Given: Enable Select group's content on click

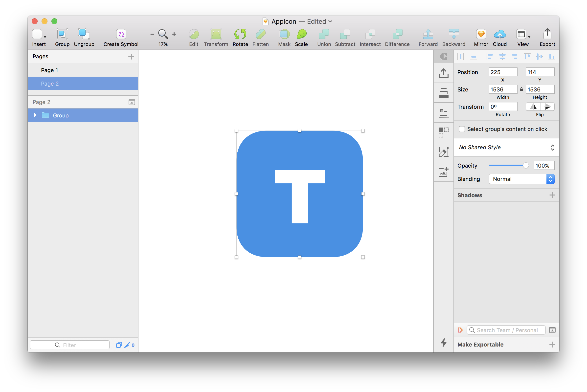Looking at the screenshot, I should (462, 129).
